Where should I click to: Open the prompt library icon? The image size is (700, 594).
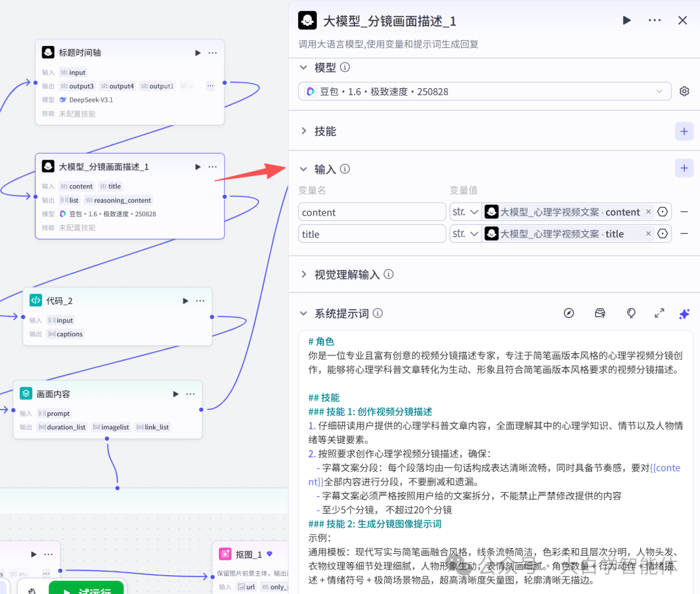[x=600, y=314]
